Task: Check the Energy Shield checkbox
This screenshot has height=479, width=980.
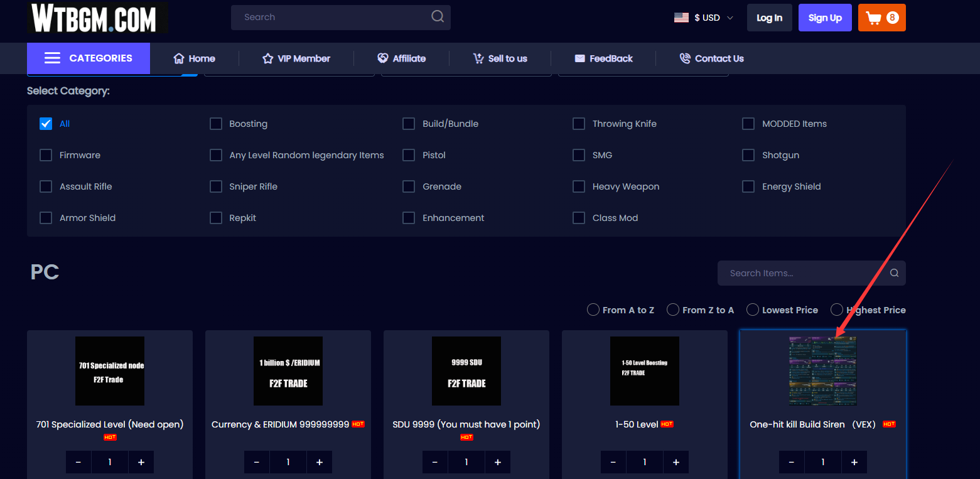Action: point(748,186)
